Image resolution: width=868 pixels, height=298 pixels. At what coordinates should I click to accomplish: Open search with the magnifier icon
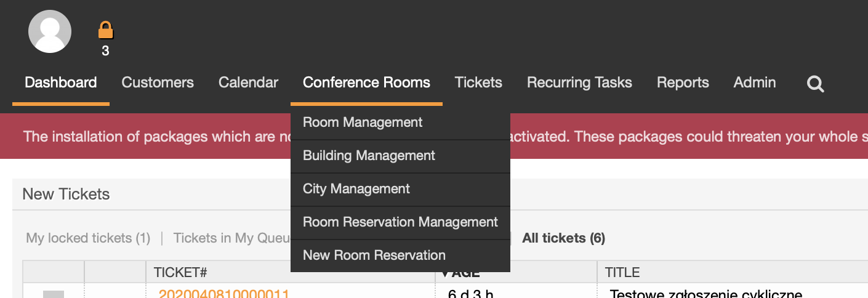(x=816, y=84)
